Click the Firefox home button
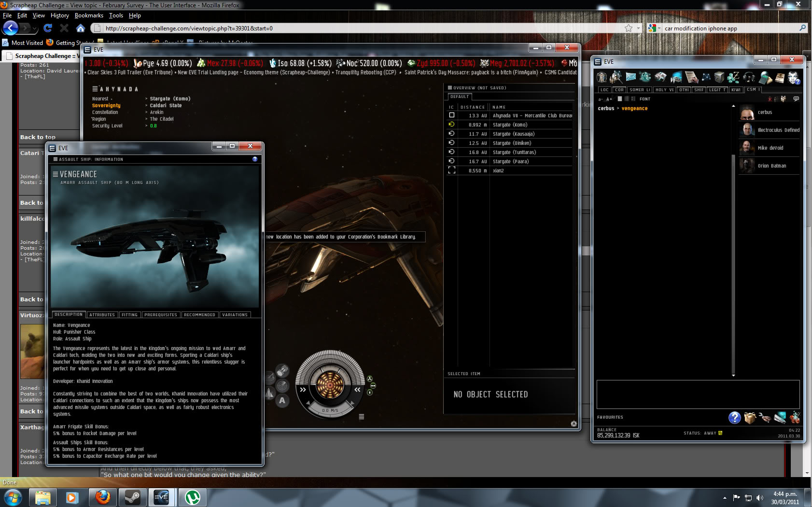The height and width of the screenshot is (507, 812). [81, 28]
